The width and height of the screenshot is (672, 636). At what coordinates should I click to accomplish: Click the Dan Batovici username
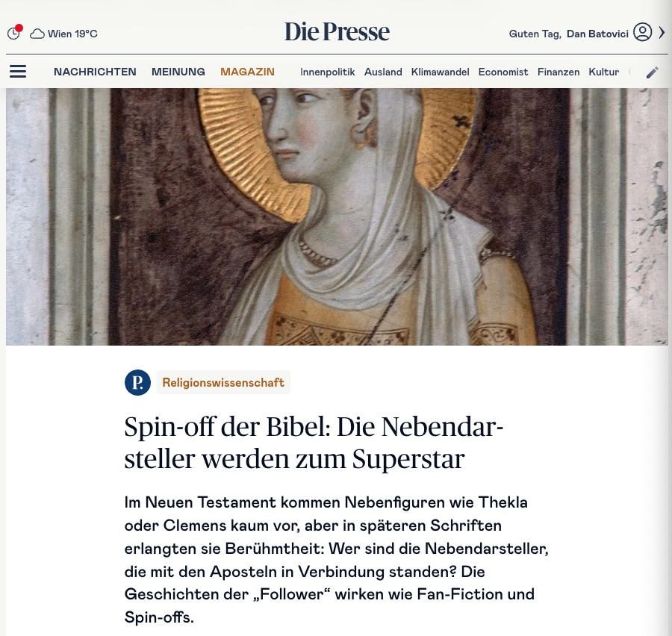(x=597, y=34)
